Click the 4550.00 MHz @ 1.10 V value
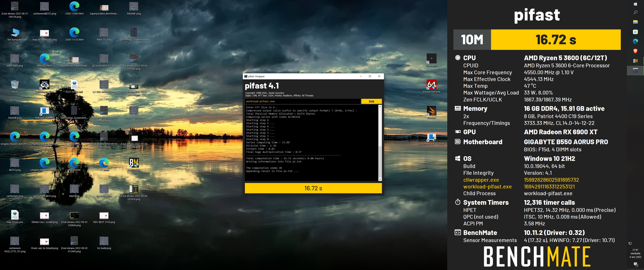This screenshot has height=270, width=644. point(549,72)
